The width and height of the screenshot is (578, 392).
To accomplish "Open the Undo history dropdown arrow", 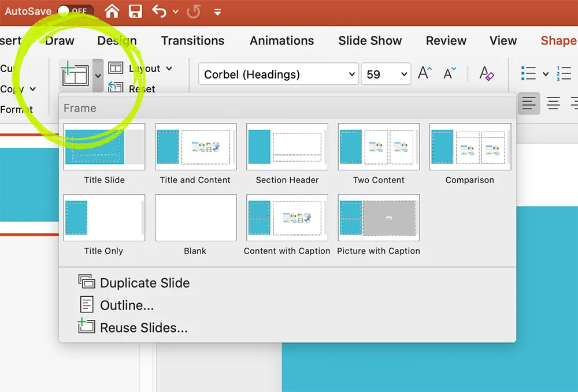I will pyautogui.click(x=176, y=12).
